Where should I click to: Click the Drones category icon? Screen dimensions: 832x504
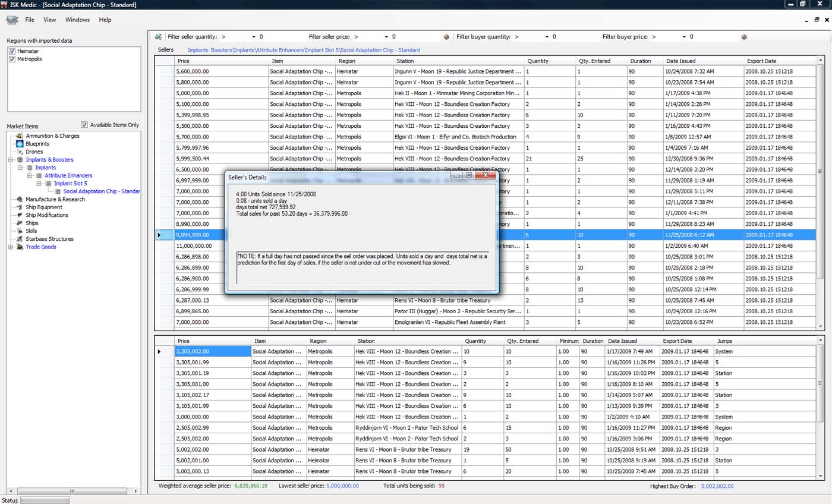20,152
